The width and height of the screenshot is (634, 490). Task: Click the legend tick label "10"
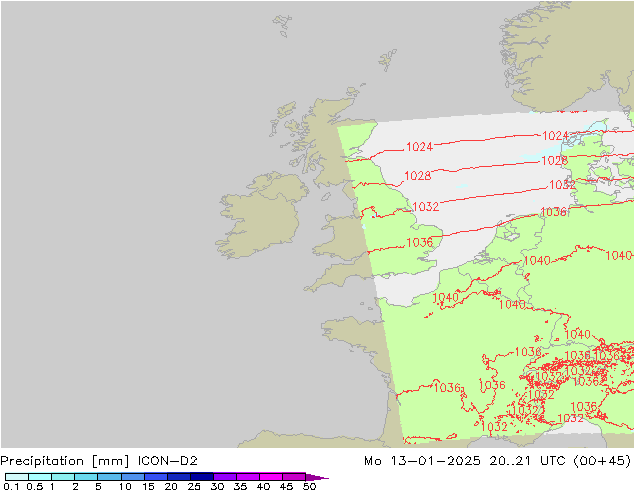click(x=125, y=486)
